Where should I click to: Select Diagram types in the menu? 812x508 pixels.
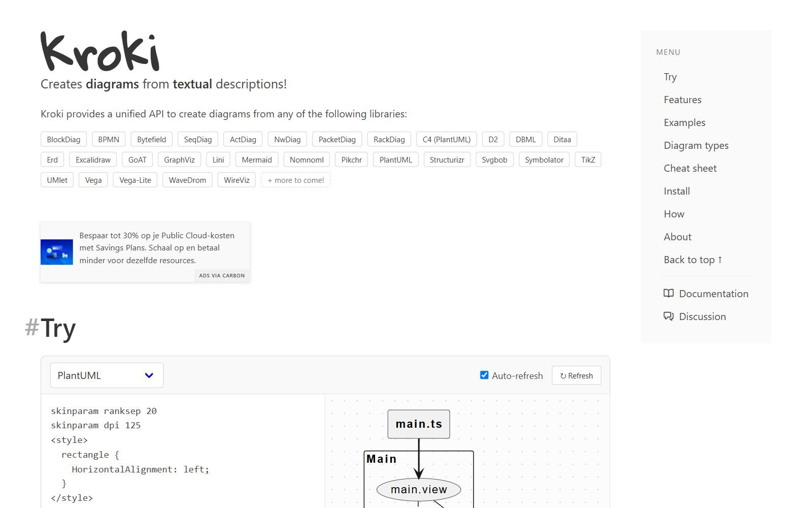point(696,145)
